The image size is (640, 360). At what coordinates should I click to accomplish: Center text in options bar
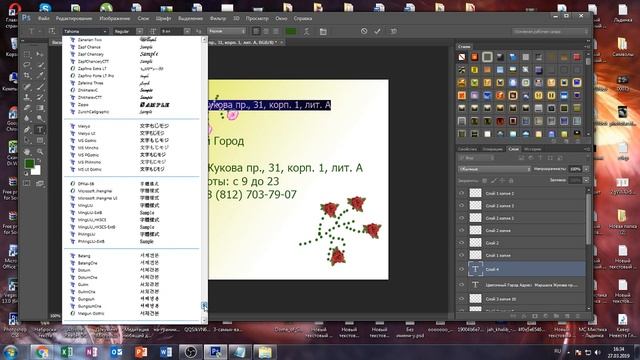tap(266, 31)
